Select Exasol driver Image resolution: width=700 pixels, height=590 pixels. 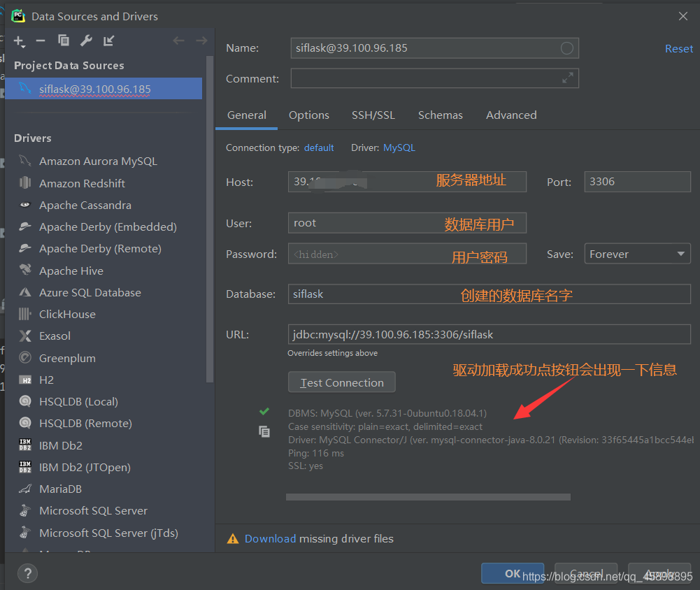click(x=55, y=336)
